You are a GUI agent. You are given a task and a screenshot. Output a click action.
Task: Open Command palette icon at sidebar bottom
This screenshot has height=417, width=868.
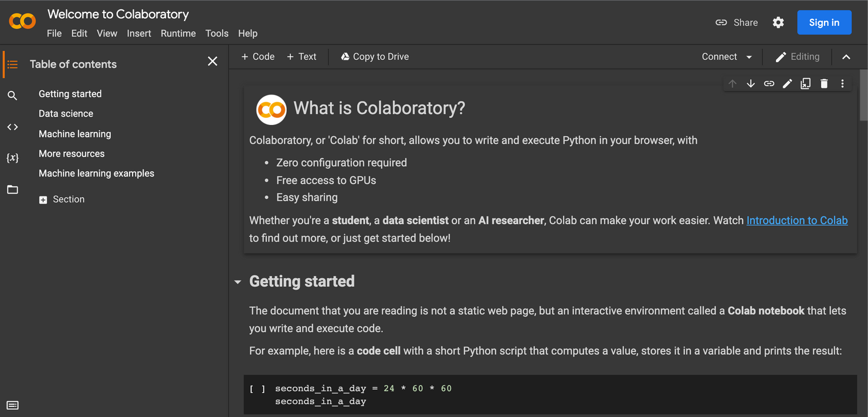(12, 405)
